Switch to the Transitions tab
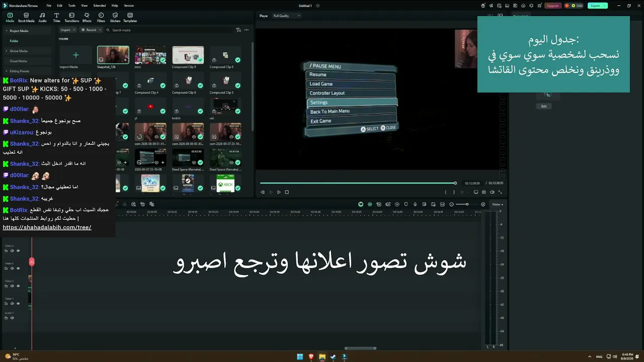The image size is (644, 362). click(72, 18)
